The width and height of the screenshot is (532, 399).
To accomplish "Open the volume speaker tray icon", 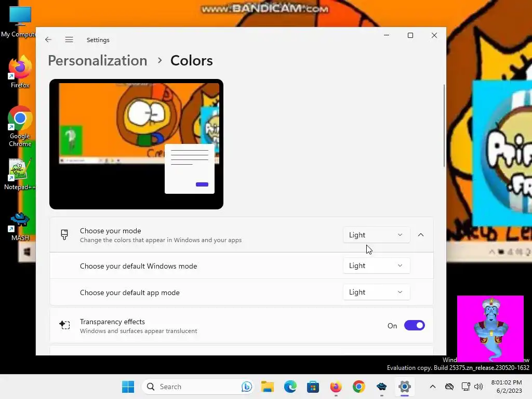I will 478,387.
